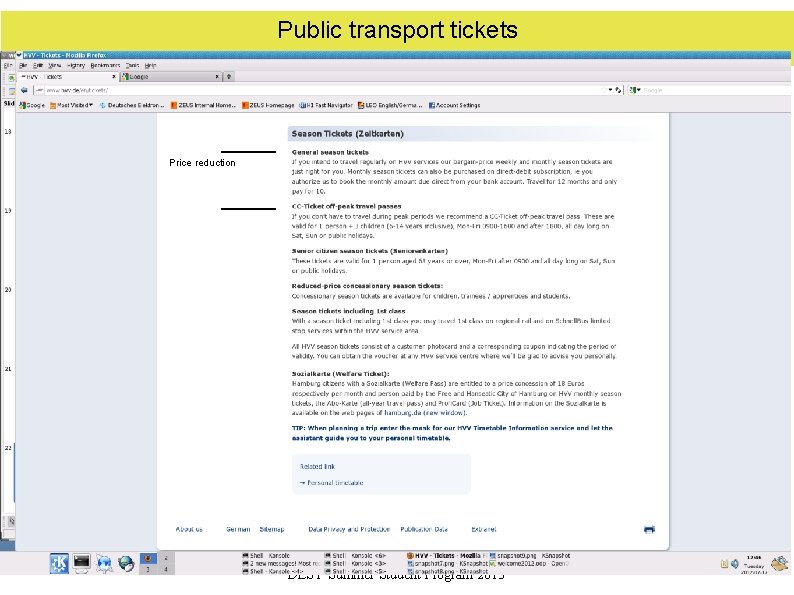Launch the terminal icon in KDE panel
Viewport: 794px width, 595px height.
(82, 563)
